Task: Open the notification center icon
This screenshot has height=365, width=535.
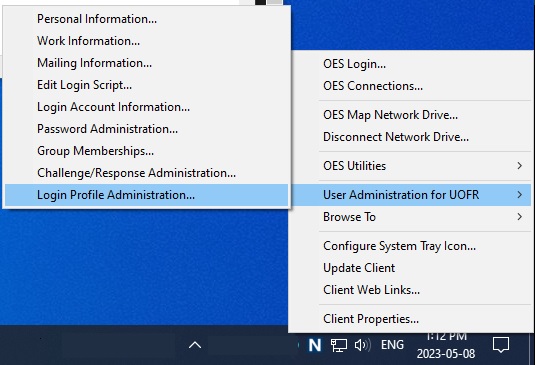Action: [501, 345]
